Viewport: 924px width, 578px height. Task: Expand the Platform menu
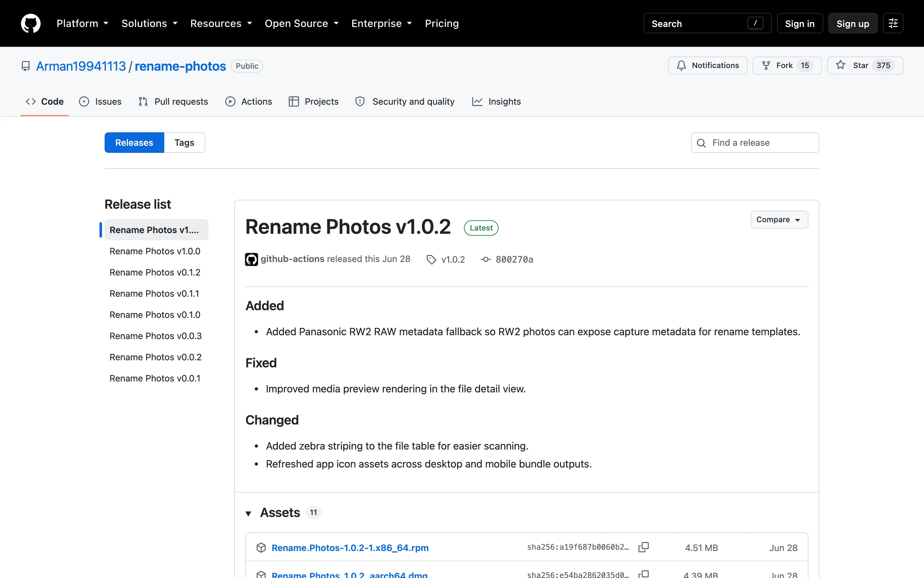point(82,23)
